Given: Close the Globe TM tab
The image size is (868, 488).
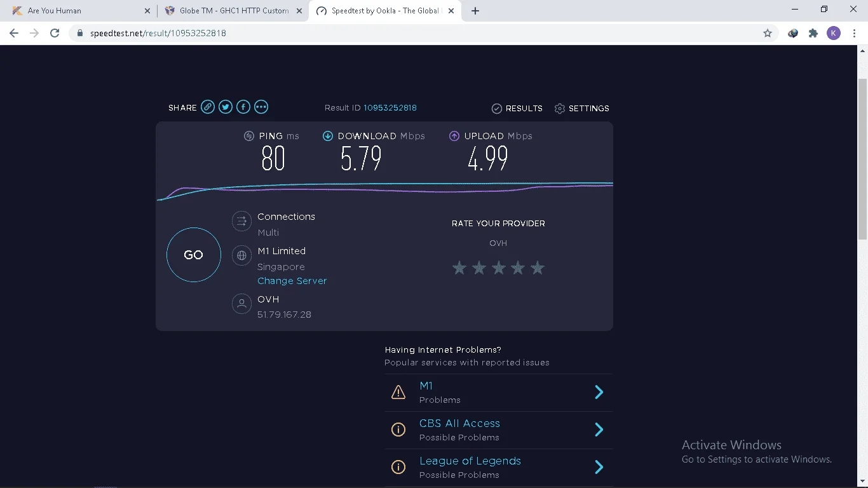Looking at the screenshot, I should tap(299, 11).
